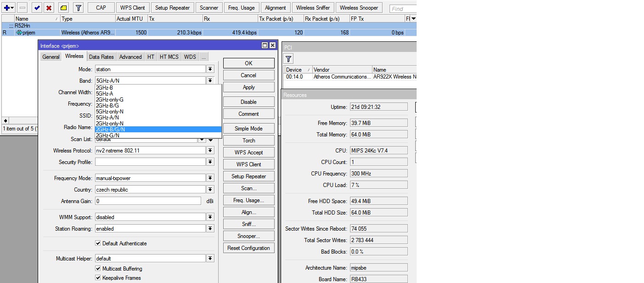Choose 2GHz-only-N band option

click(158, 123)
